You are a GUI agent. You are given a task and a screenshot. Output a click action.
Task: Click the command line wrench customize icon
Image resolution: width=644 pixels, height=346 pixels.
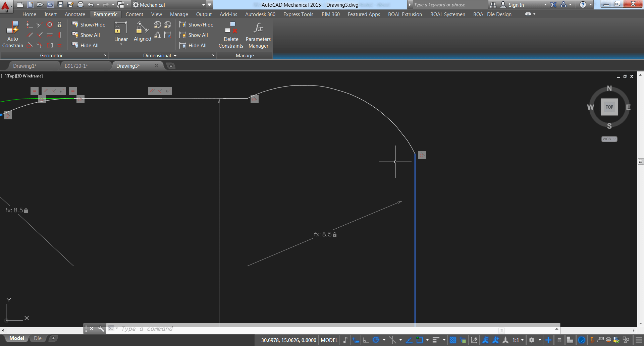(x=101, y=329)
